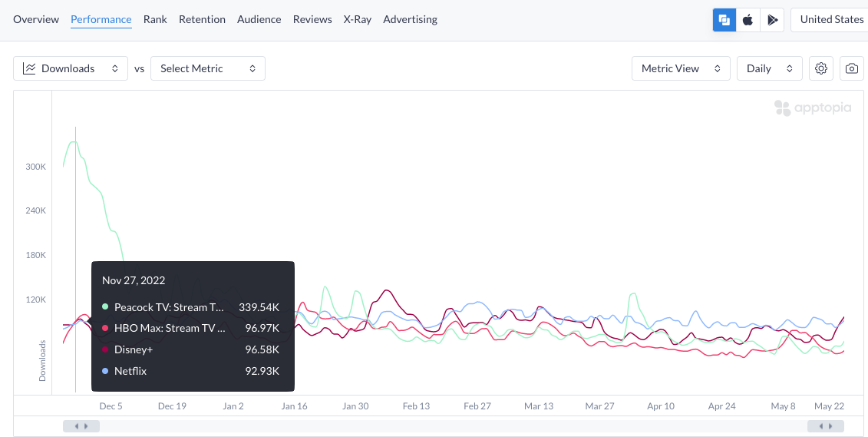Image resolution: width=868 pixels, height=437 pixels.
Task: Open chart settings gear icon
Action: pos(821,68)
